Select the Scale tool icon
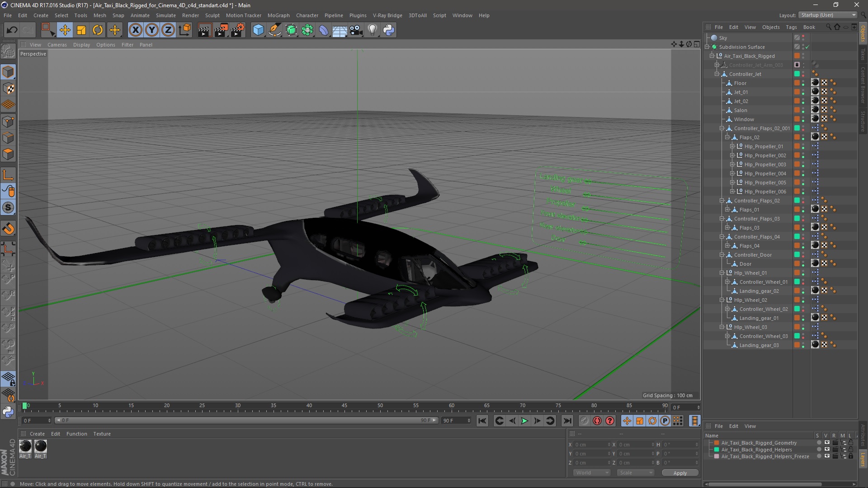This screenshot has height=488, width=868. coord(81,30)
